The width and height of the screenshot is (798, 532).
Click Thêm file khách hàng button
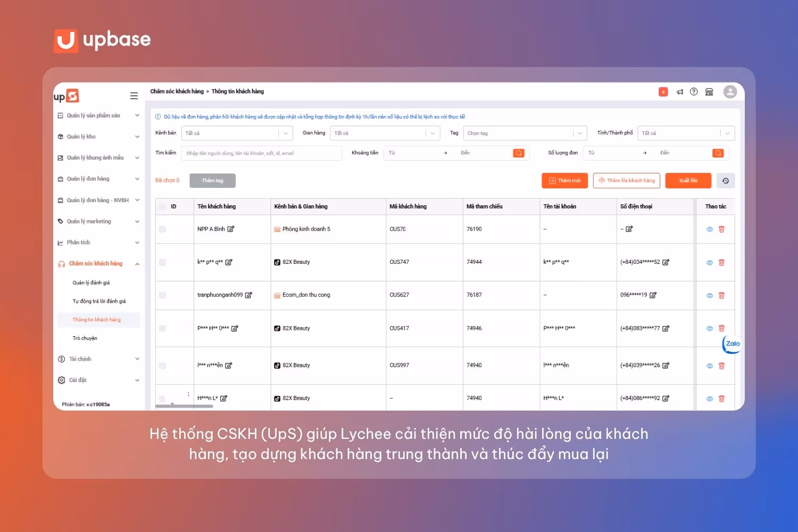[627, 181]
